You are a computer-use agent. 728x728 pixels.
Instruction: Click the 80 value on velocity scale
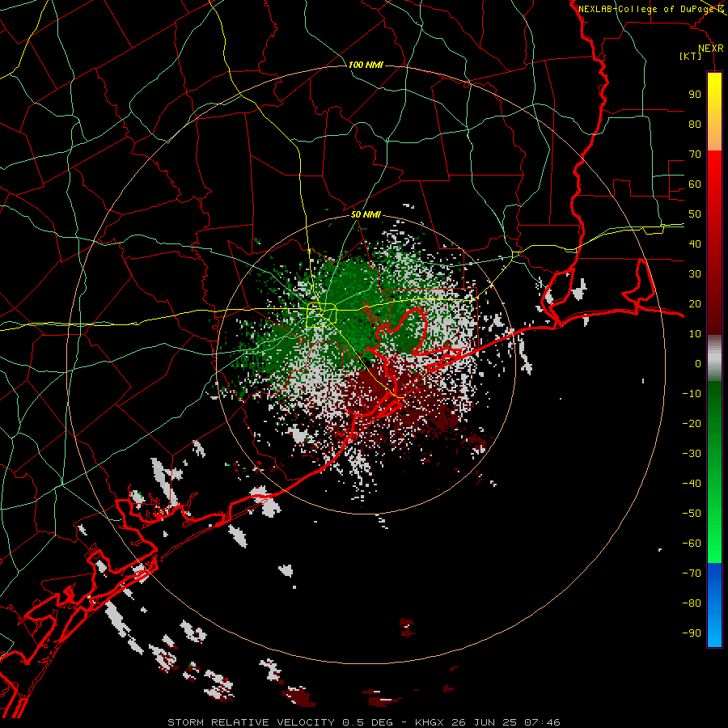[695, 124]
